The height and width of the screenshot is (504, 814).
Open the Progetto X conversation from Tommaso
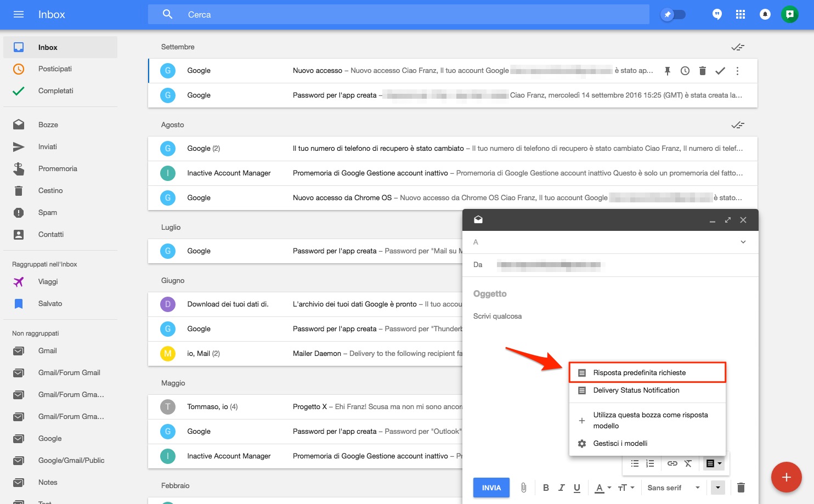(306, 407)
